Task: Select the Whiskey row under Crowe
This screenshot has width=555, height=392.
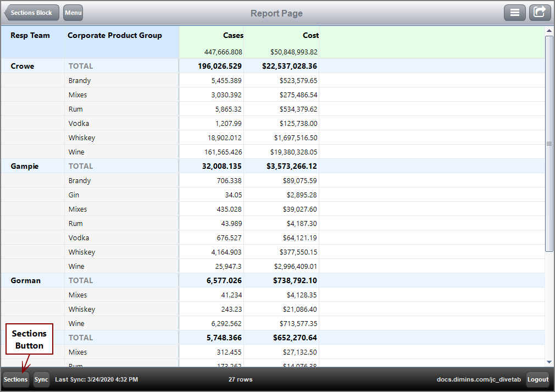Action: [81, 137]
